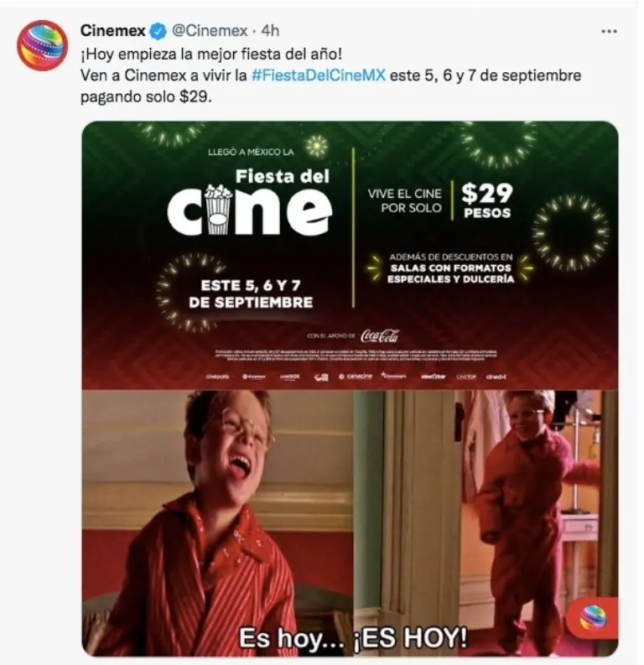Open the laughing boy close-up image

(217, 523)
